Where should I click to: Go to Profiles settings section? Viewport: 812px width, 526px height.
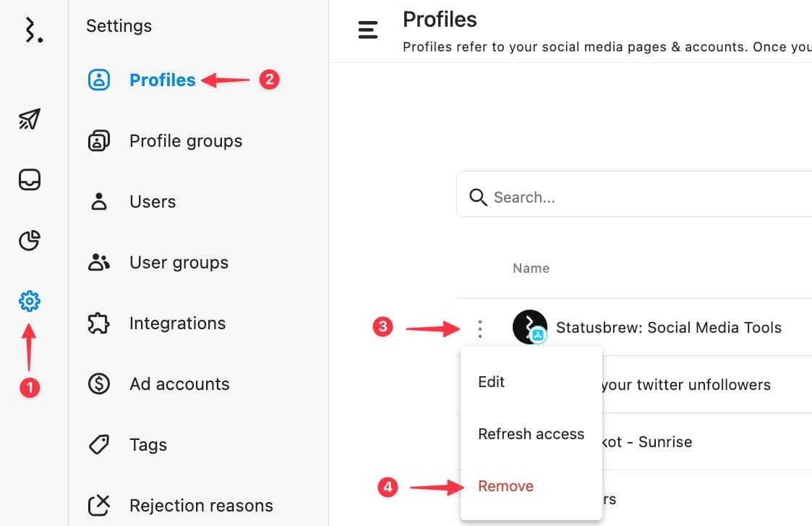pyautogui.click(x=162, y=80)
